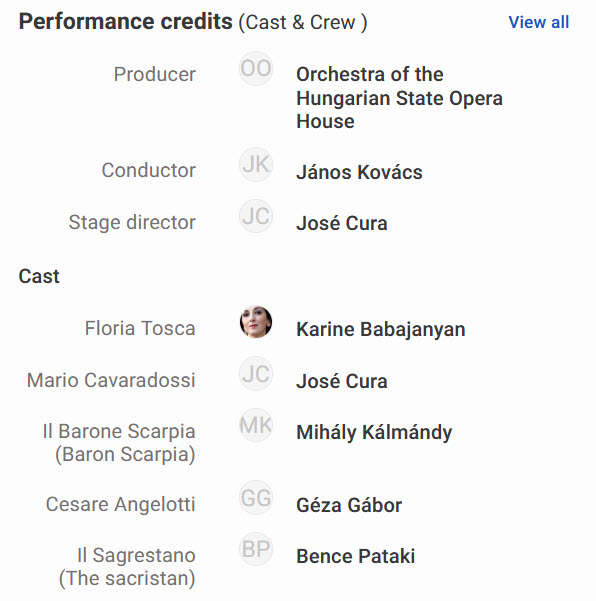Viewport: 596px width, 601px height.
Task: Open Mihály Kálmándy's name link
Action: coord(374,433)
